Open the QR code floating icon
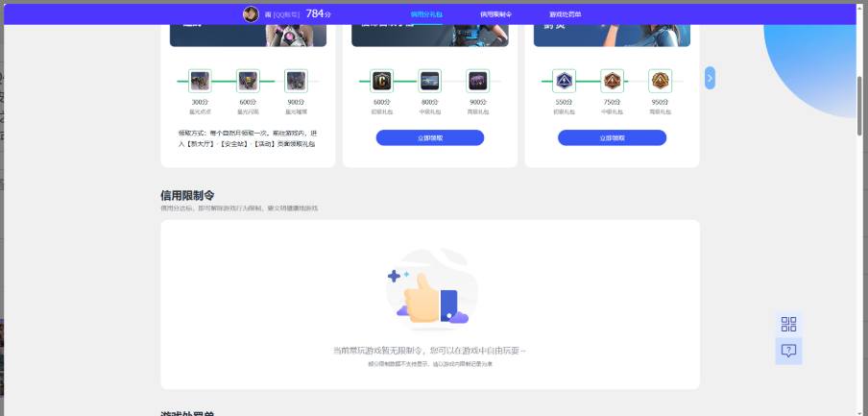 point(789,324)
